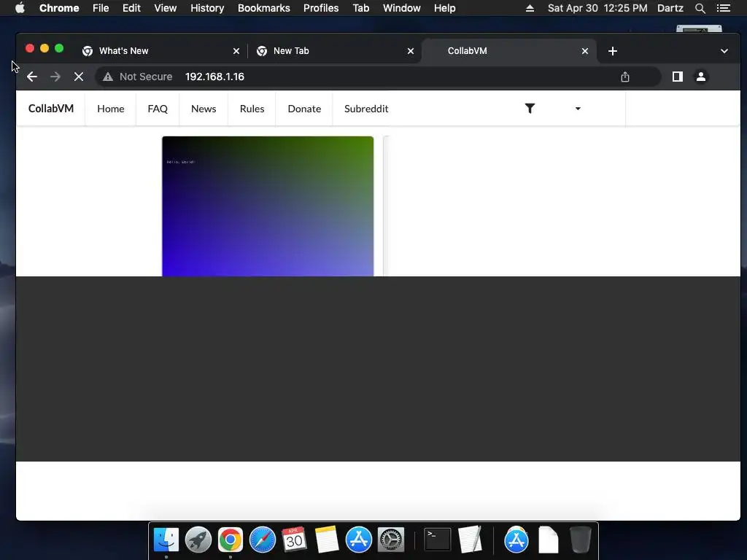Open the Window menu
Image resolution: width=747 pixels, height=560 pixels.
point(402,8)
